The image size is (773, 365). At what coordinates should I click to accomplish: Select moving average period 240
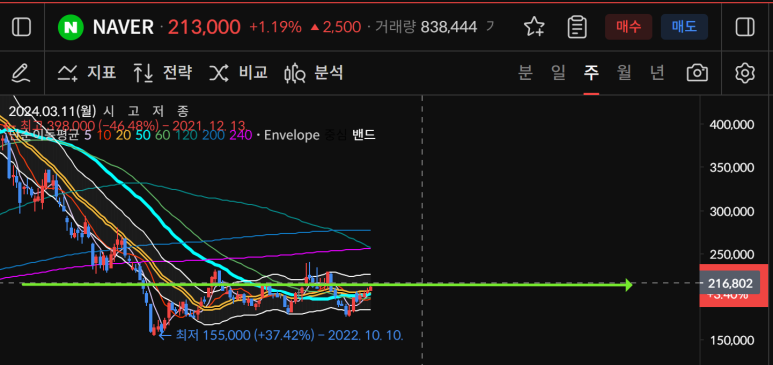pos(241,135)
